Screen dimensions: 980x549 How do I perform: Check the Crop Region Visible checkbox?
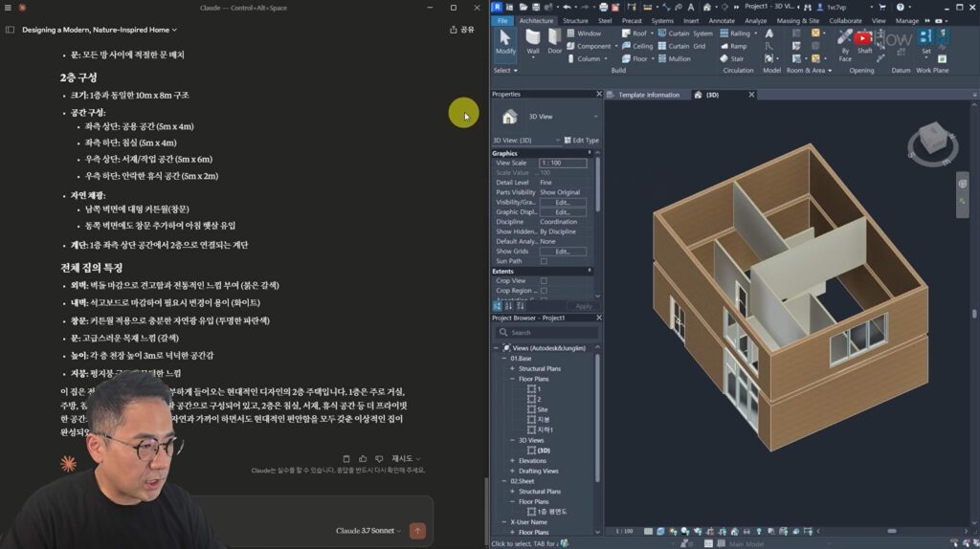click(544, 291)
